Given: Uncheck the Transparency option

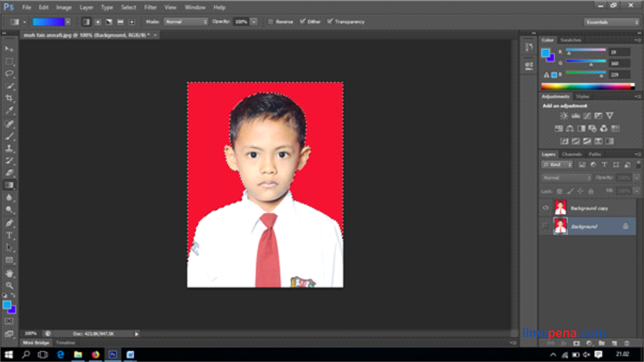Looking at the screenshot, I should coord(330,21).
